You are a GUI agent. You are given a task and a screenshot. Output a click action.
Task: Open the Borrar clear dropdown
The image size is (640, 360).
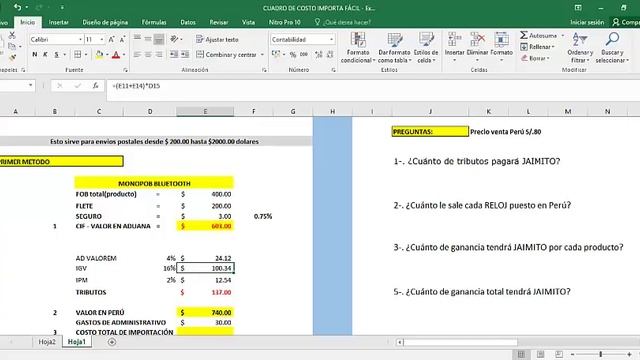535,58
